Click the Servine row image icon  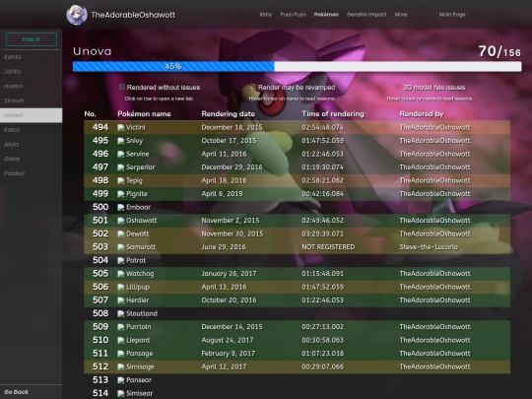121,154
